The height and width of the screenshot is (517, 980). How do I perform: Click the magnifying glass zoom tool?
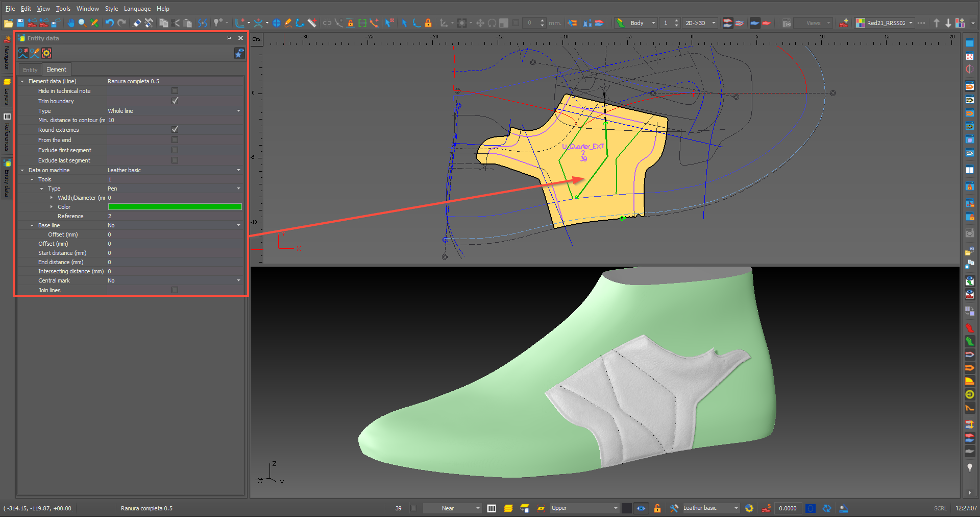[82, 23]
